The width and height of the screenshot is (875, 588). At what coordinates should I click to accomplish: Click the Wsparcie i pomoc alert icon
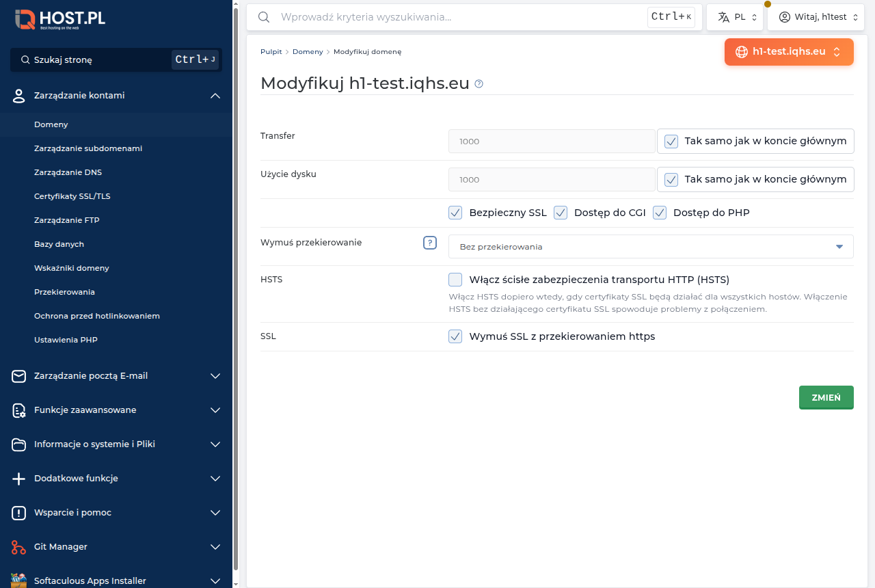(19, 513)
